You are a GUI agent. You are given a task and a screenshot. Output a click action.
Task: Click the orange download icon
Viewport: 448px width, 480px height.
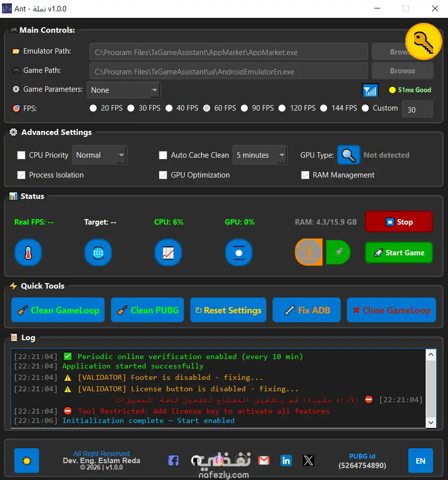pyautogui.click(x=309, y=252)
